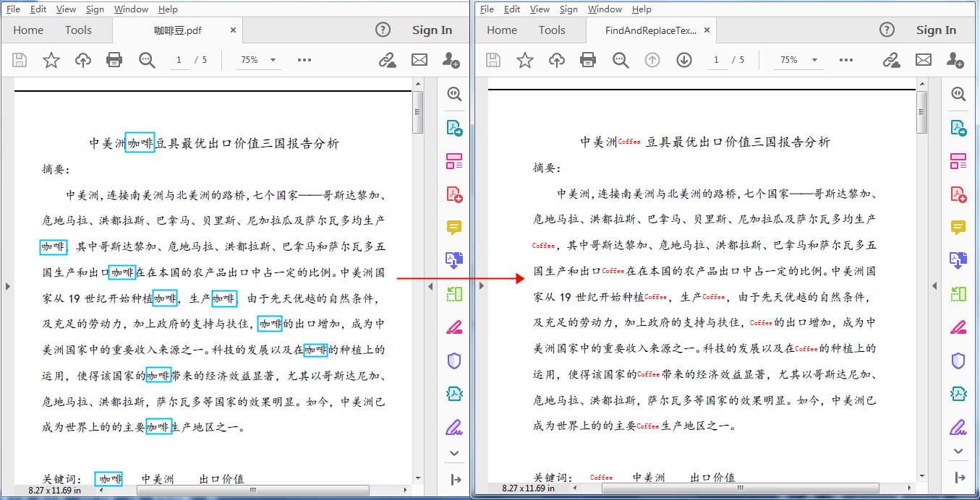The height and width of the screenshot is (500, 980).
Task: Open the Window menu in the left window
Action: point(131,9)
